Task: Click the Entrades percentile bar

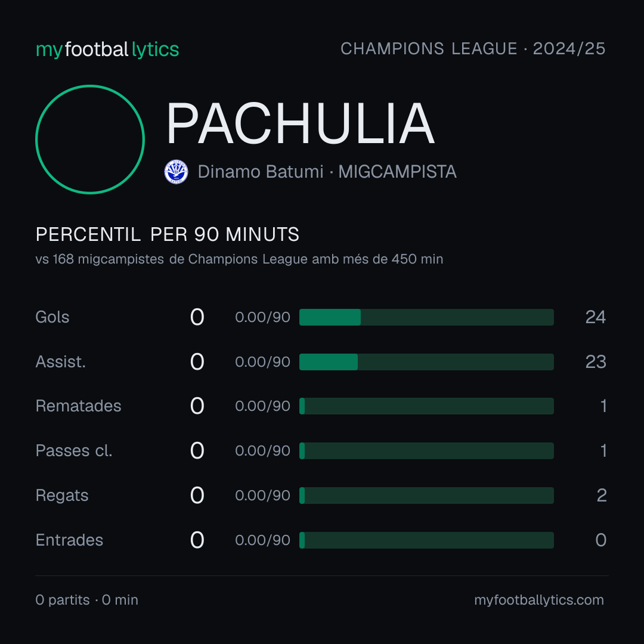Action: (426, 540)
